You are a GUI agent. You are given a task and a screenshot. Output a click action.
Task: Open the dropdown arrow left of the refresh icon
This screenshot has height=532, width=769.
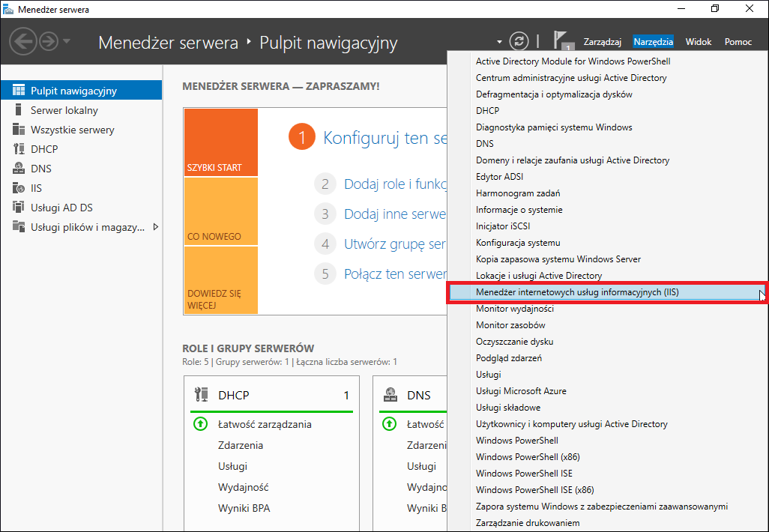pyautogui.click(x=499, y=42)
